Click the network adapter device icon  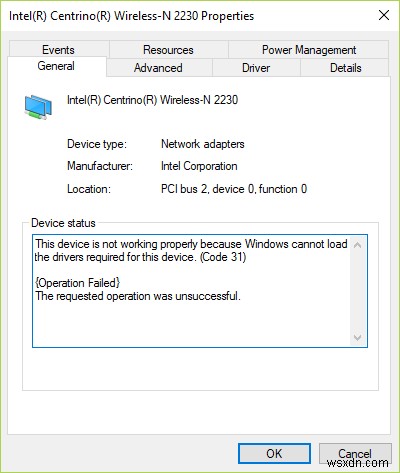coord(38,107)
